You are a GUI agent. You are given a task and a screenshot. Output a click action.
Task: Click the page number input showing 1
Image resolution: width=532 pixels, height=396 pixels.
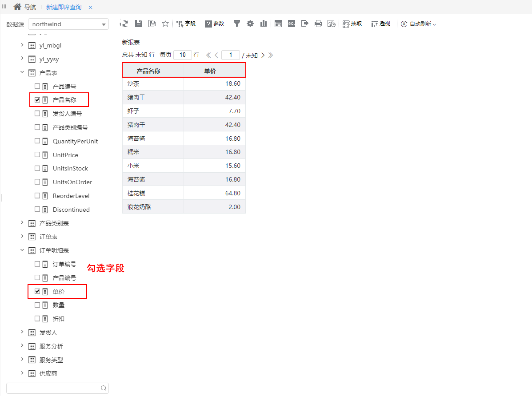(231, 55)
